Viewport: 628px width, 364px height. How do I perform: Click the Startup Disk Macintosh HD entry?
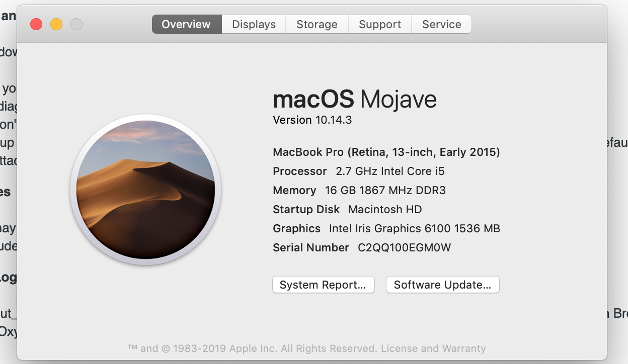pyautogui.click(x=347, y=209)
